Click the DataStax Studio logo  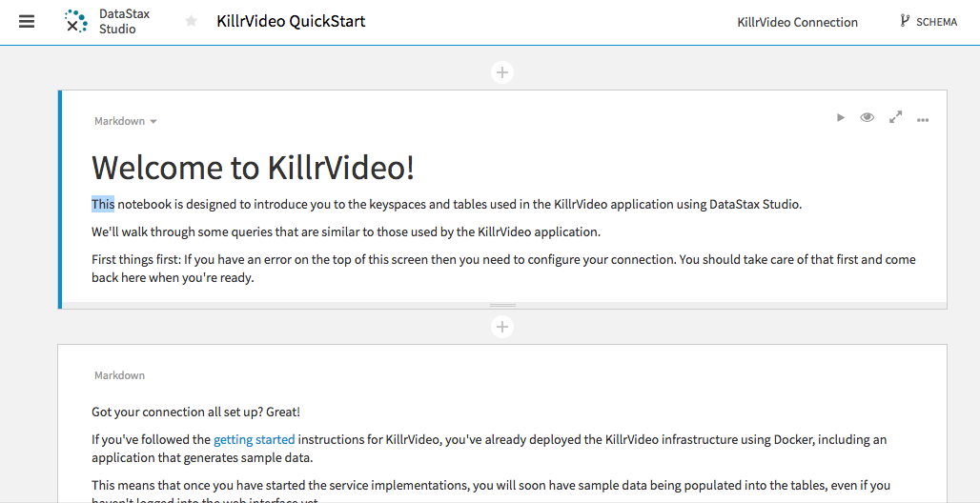click(x=108, y=21)
